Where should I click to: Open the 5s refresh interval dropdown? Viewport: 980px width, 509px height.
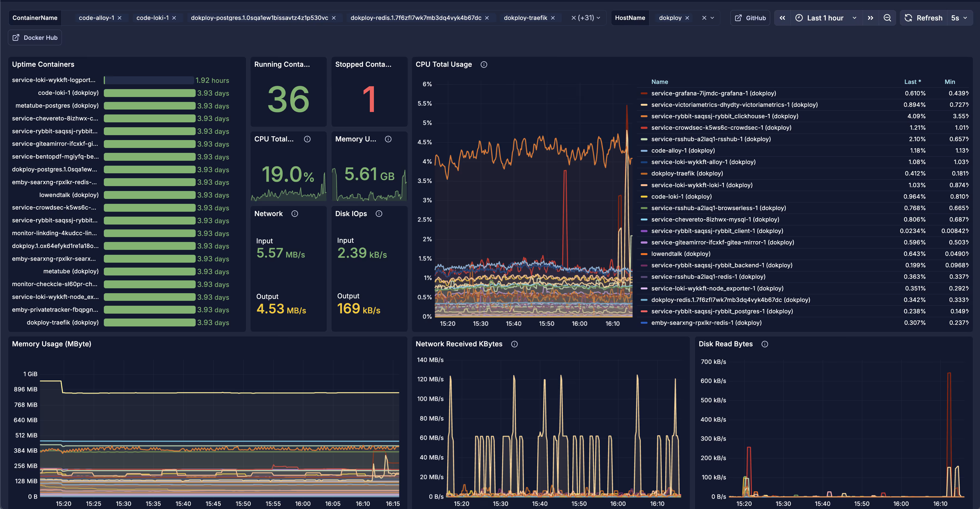pyautogui.click(x=959, y=18)
